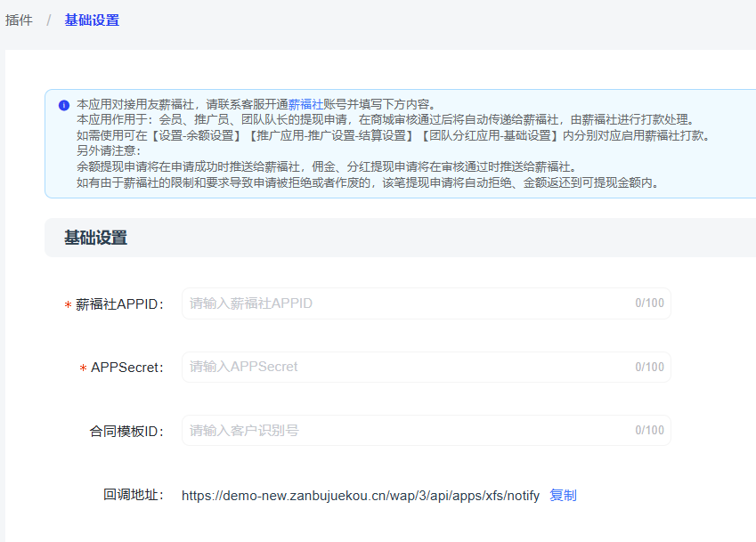The image size is (756, 542).
Task: Click the red asterisk beside APPSecret
Action: point(83,368)
